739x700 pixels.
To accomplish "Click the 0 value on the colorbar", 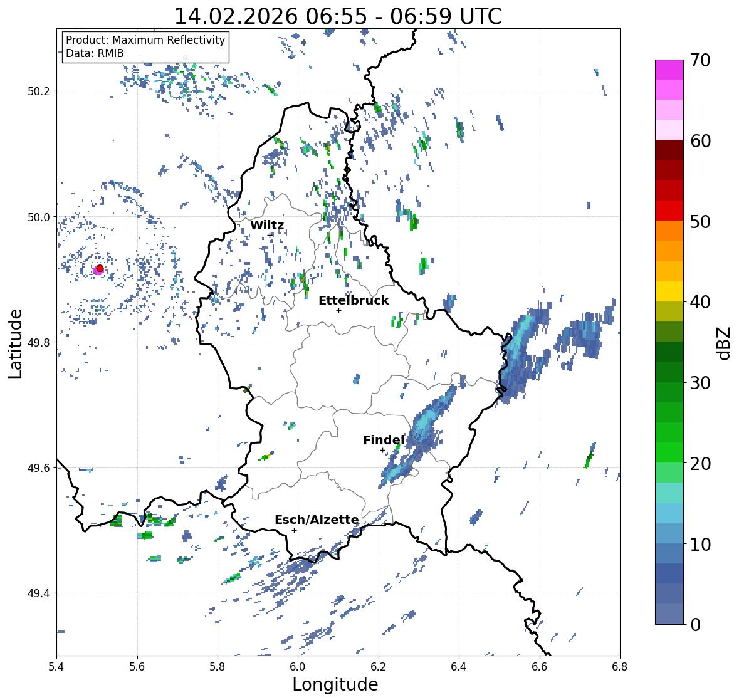I will (695, 625).
